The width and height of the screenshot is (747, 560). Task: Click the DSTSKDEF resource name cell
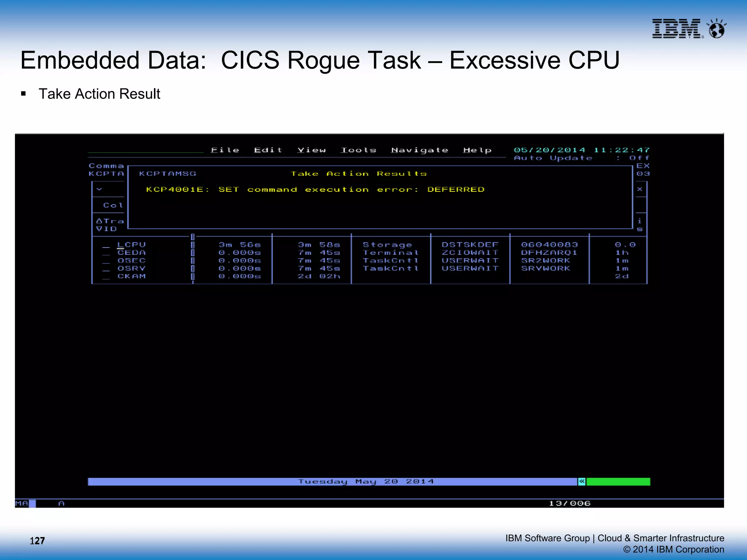pos(470,245)
